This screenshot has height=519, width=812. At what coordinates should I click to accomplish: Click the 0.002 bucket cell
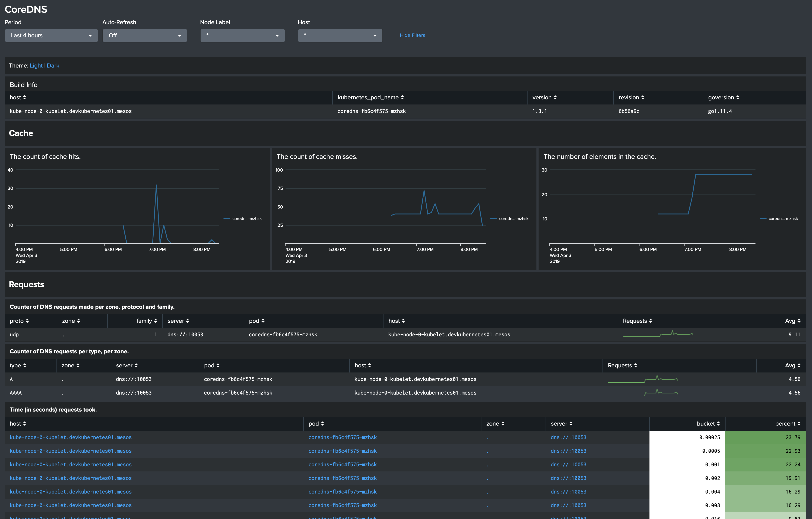coord(687,478)
